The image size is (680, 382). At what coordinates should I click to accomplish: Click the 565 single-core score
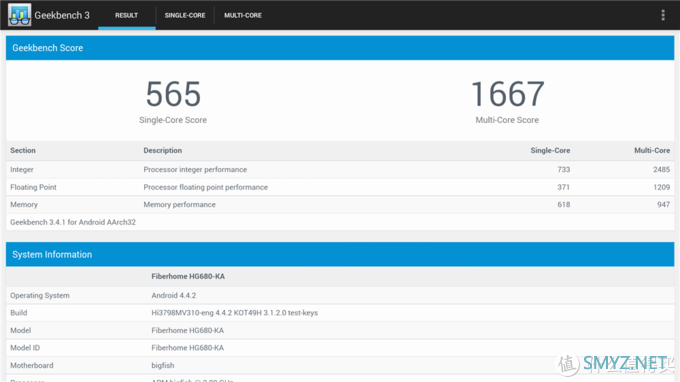tap(173, 94)
